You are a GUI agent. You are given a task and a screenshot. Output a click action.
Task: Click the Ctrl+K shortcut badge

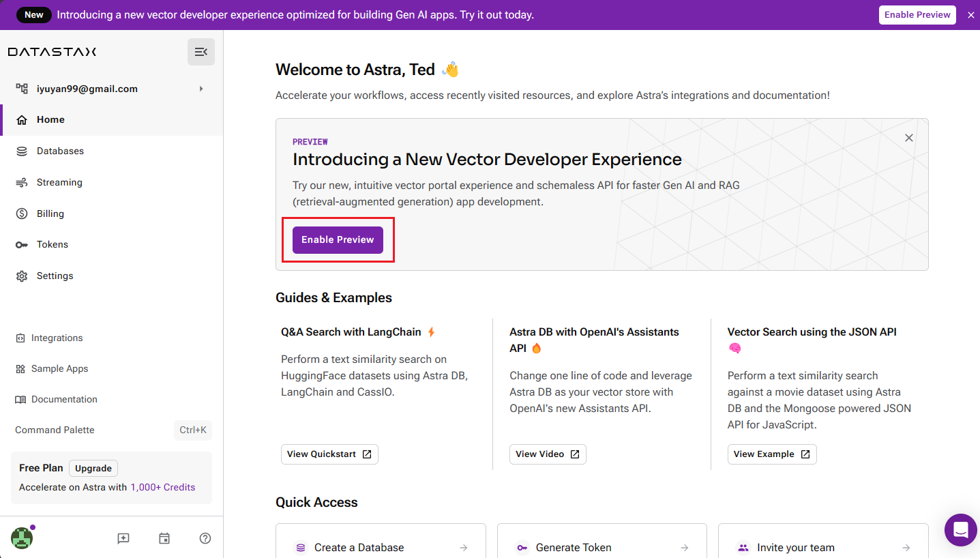tap(192, 430)
